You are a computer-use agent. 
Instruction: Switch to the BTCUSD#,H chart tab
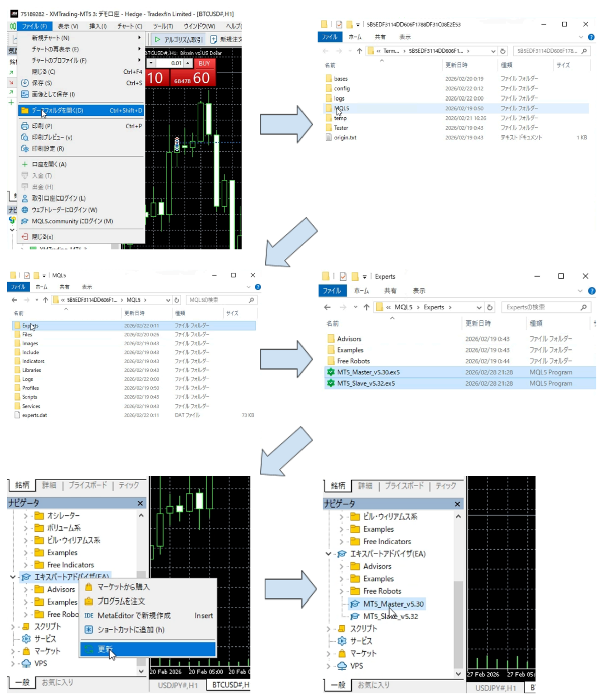tap(230, 685)
